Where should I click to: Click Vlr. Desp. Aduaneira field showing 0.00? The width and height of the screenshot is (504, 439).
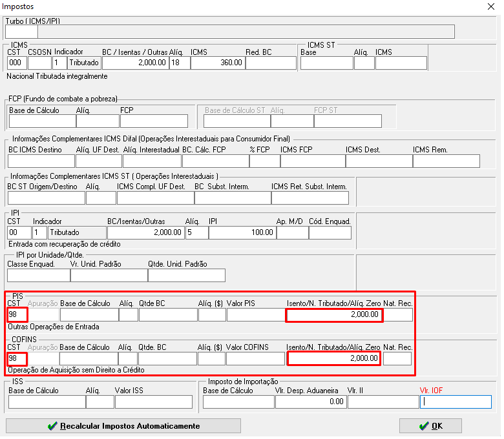(311, 402)
